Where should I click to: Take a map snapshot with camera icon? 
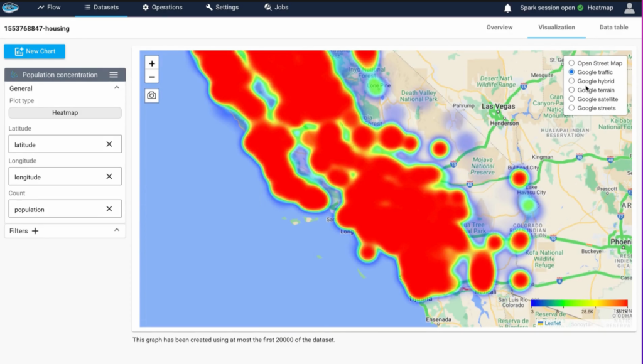coord(152,95)
